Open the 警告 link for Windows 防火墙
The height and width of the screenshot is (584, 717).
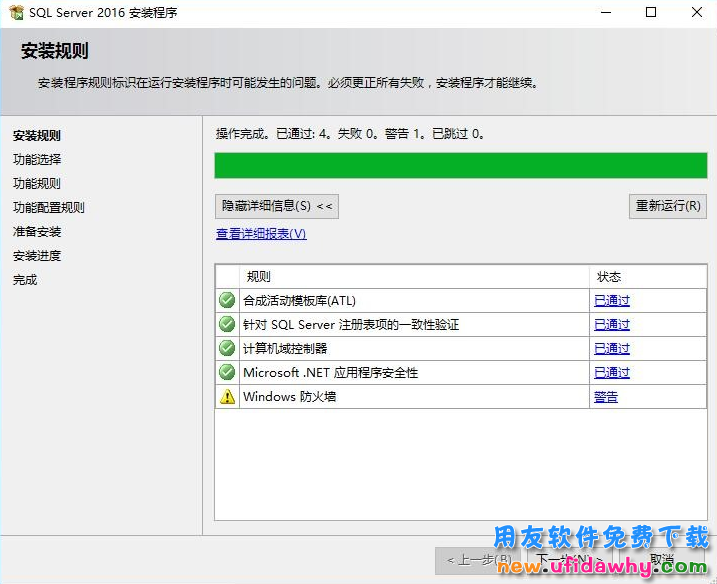606,396
